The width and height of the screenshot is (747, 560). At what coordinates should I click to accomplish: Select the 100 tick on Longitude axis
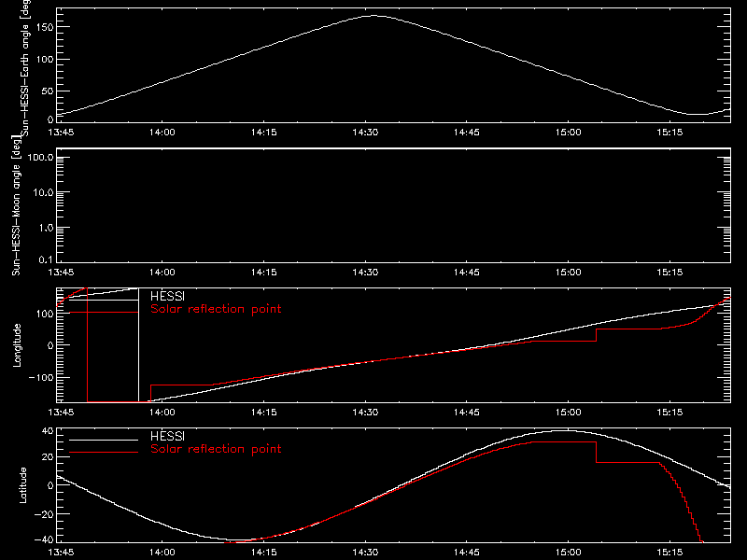point(45,314)
